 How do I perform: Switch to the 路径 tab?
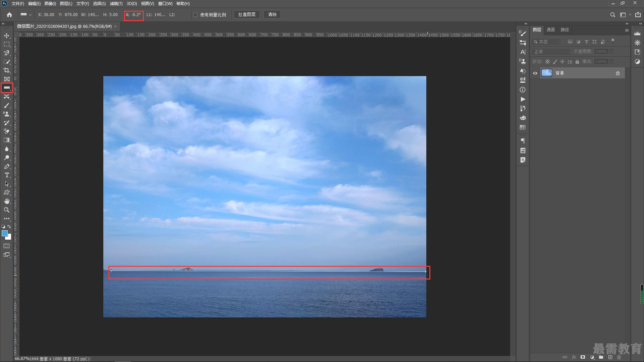tap(565, 30)
